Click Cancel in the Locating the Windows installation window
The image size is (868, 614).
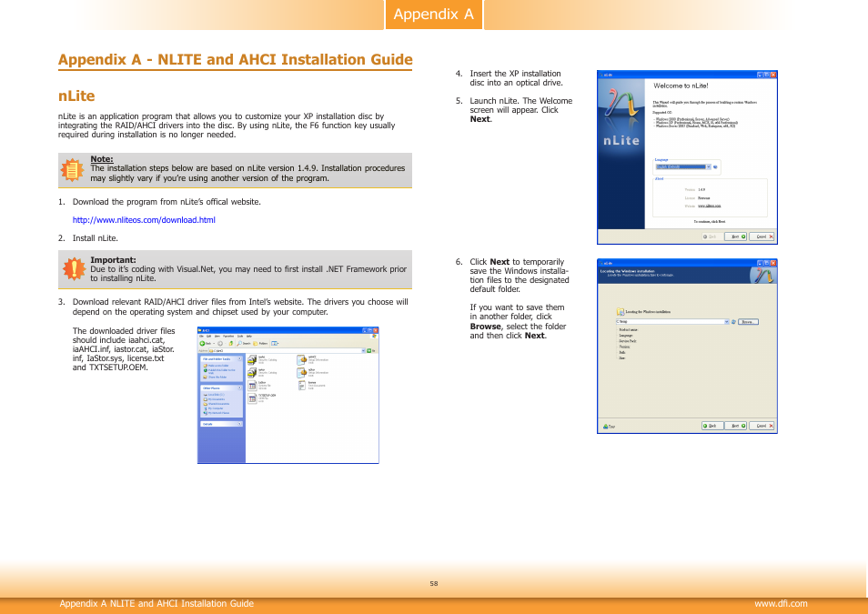[762, 426]
